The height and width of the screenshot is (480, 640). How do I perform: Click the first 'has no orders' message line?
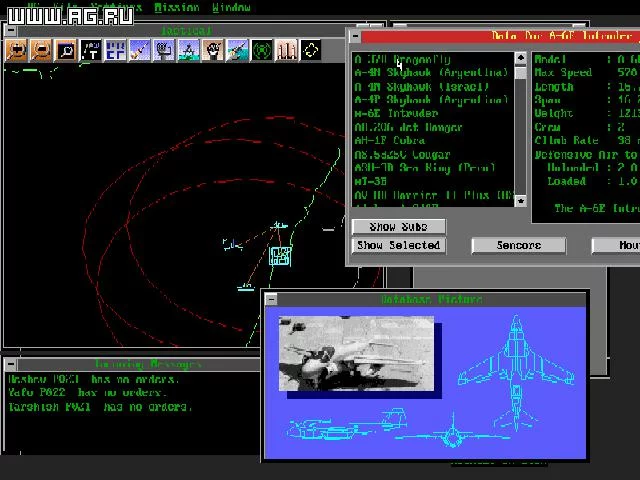93,379
